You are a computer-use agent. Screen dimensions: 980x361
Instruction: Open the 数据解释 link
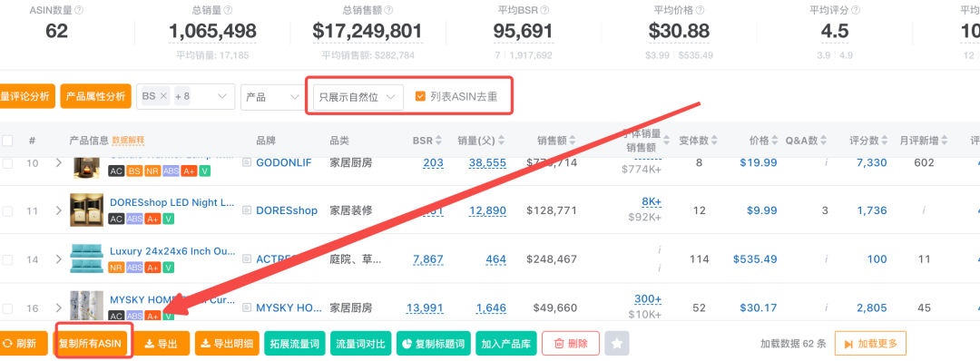[x=128, y=141]
